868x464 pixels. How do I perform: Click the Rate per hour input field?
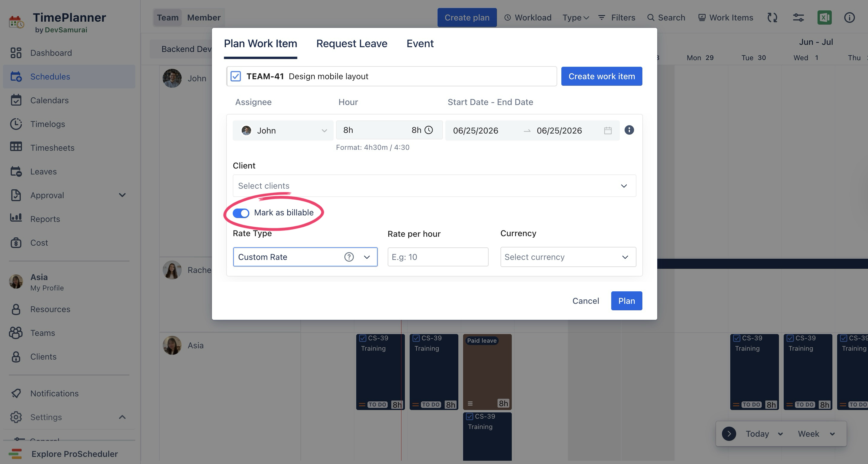[437, 257]
